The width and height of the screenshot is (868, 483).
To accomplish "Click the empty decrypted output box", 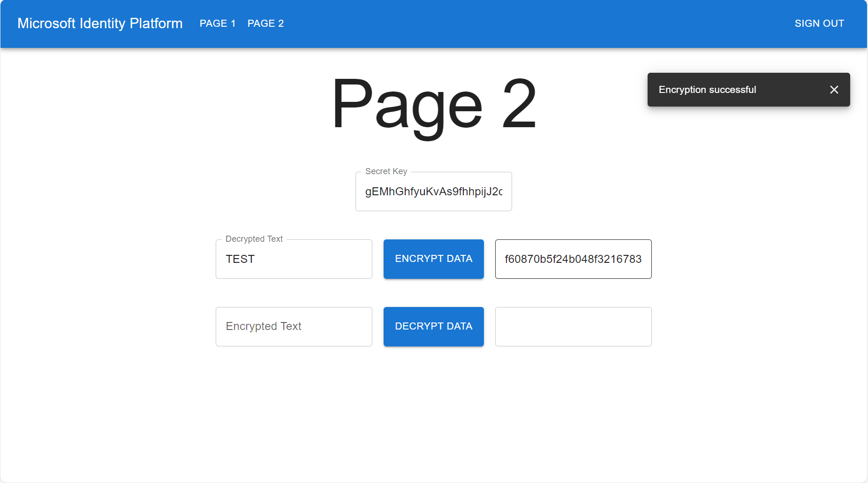I will (574, 327).
